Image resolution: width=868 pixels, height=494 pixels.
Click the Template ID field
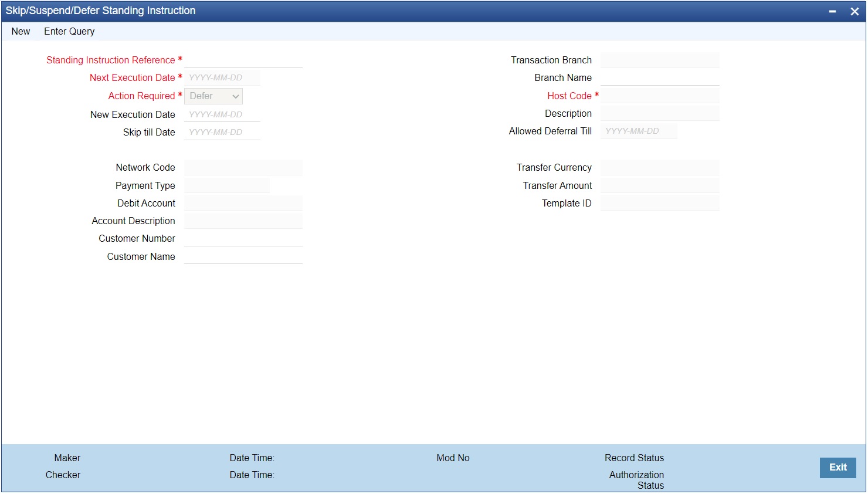pos(660,203)
